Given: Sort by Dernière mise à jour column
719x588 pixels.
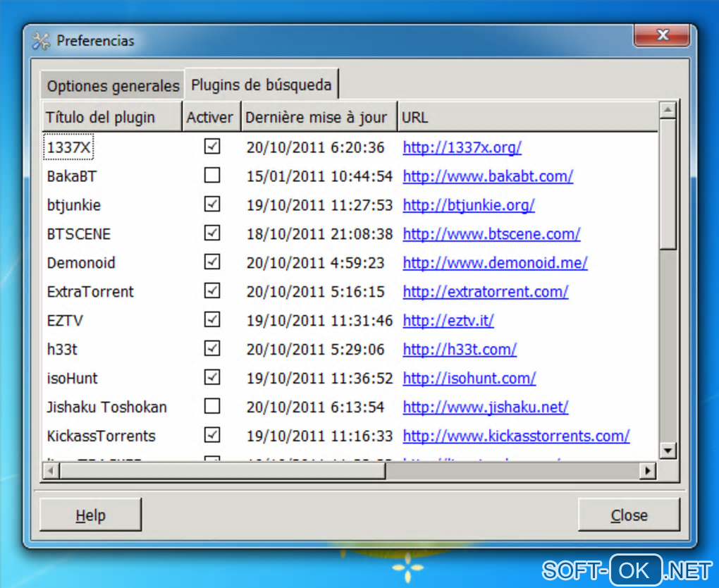Looking at the screenshot, I should [319, 118].
